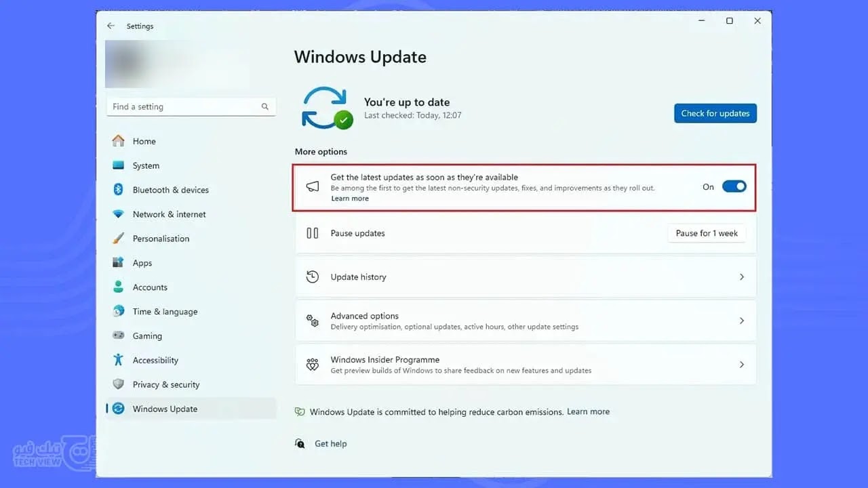Open Network & internet settings
Image resolution: width=868 pixels, height=488 pixels.
tap(191, 214)
